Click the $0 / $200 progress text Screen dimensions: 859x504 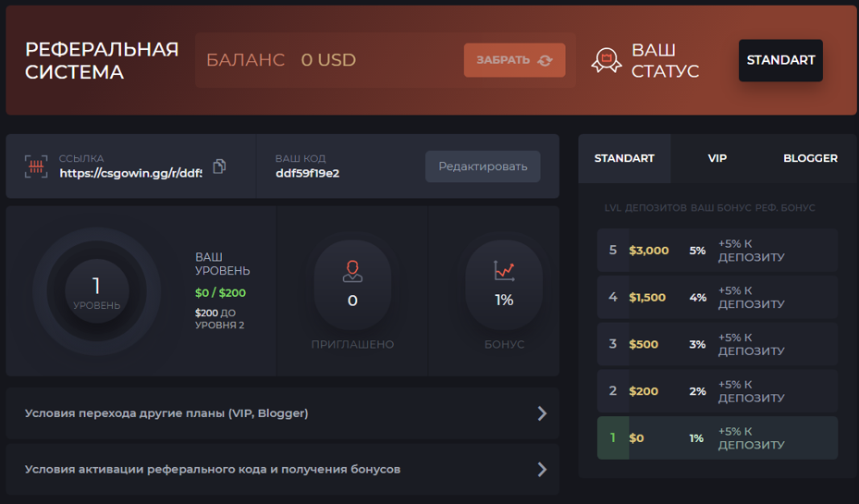pyautogui.click(x=220, y=292)
